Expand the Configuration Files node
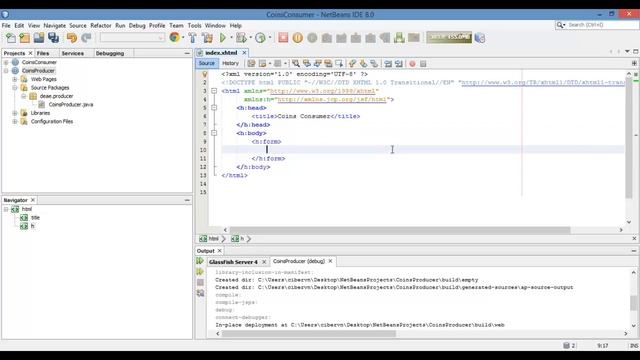Screen dimensions: 640x360 pyautogui.click(x=15, y=122)
